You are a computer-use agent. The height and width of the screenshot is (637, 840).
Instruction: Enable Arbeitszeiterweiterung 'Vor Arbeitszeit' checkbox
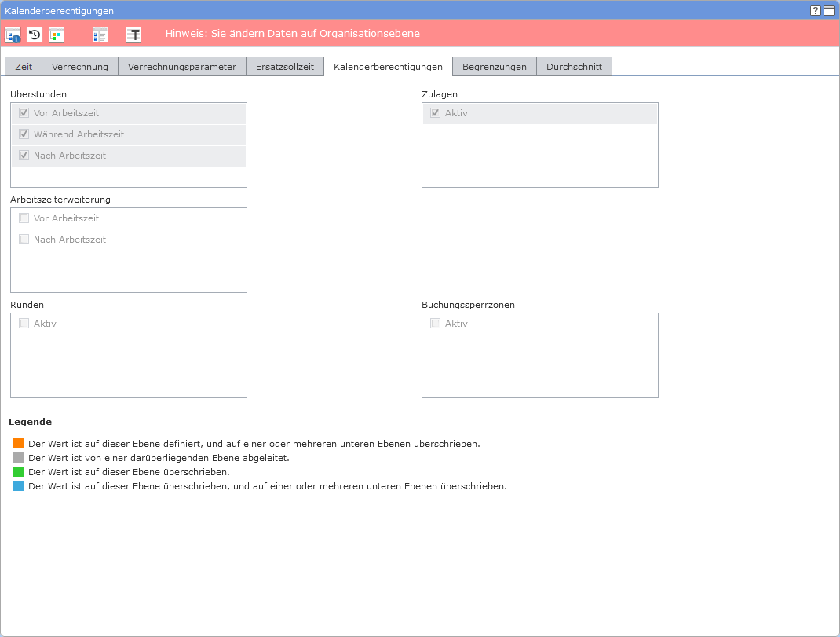tap(24, 218)
